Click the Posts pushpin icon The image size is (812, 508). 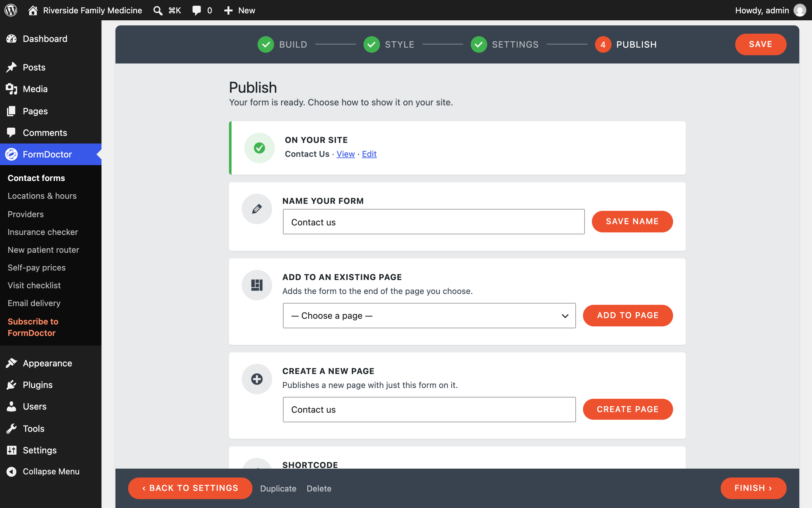(x=11, y=67)
